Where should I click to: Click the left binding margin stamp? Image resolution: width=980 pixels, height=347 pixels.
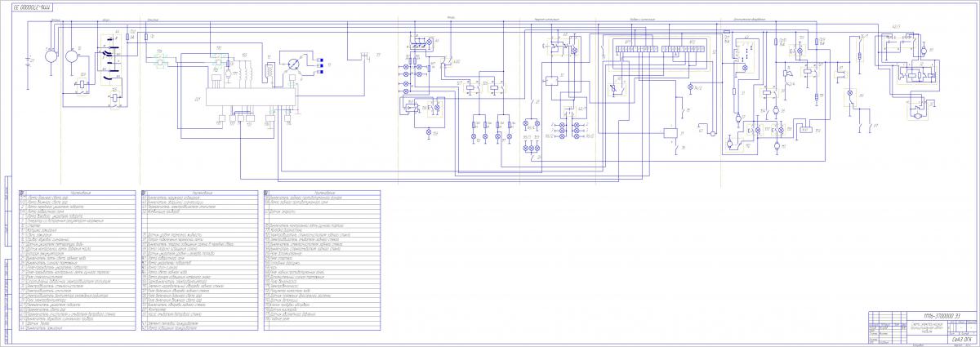tap(8, 261)
